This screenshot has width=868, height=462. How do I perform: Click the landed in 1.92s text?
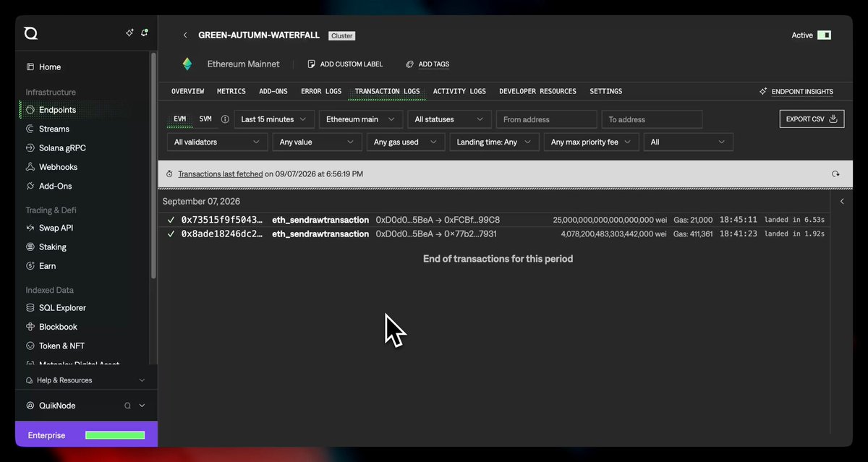pos(794,234)
